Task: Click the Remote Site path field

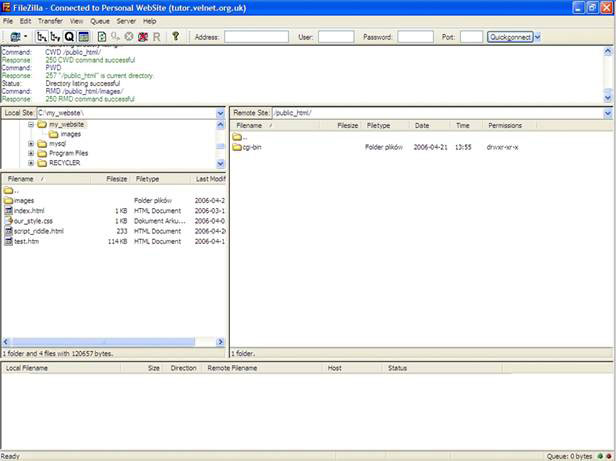Action: click(x=437, y=113)
